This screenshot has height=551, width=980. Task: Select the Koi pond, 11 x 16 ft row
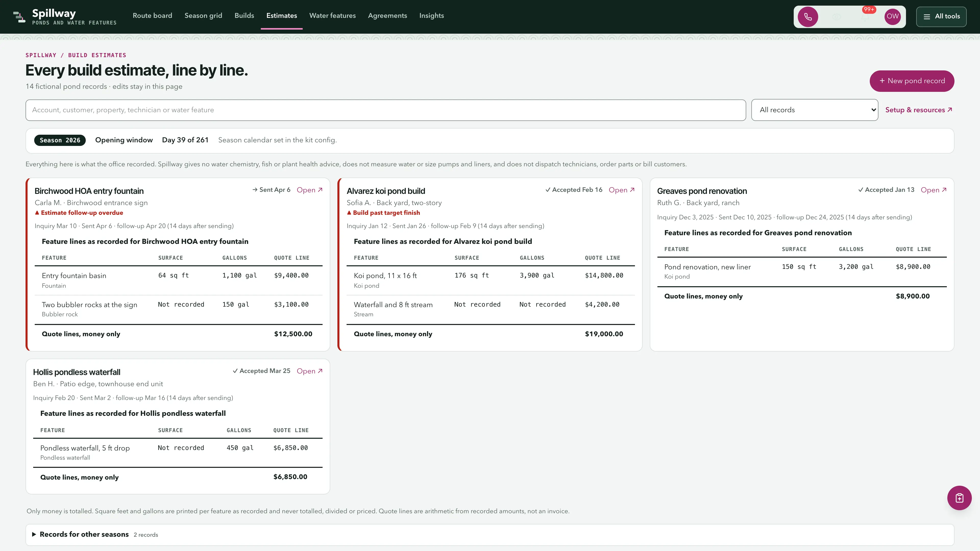tap(490, 280)
